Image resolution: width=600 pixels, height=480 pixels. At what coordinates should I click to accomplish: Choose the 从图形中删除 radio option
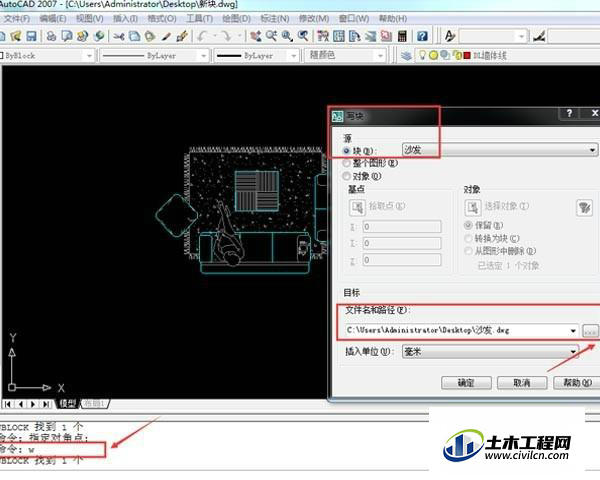point(468,251)
